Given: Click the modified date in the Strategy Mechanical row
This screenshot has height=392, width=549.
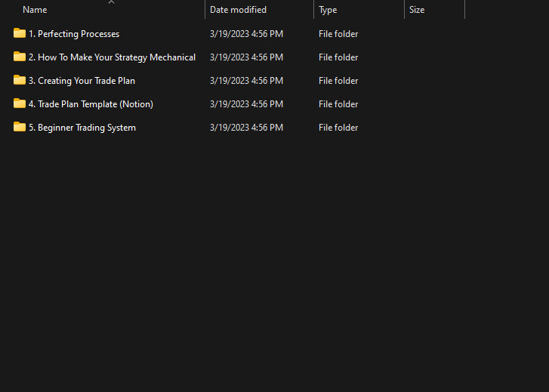Looking at the screenshot, I should (246, 57).
